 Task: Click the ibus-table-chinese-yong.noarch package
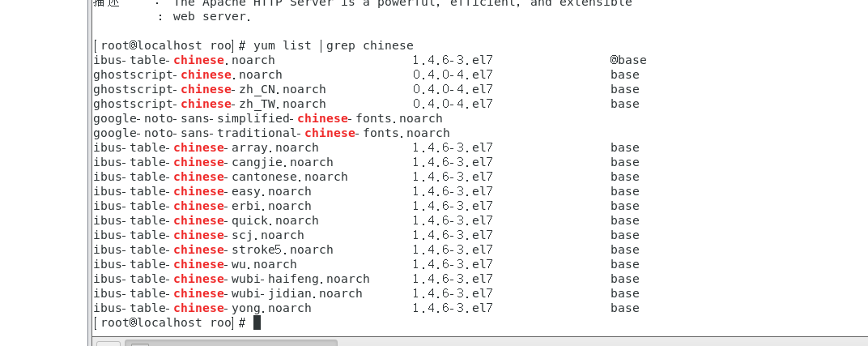pos(202,308)
